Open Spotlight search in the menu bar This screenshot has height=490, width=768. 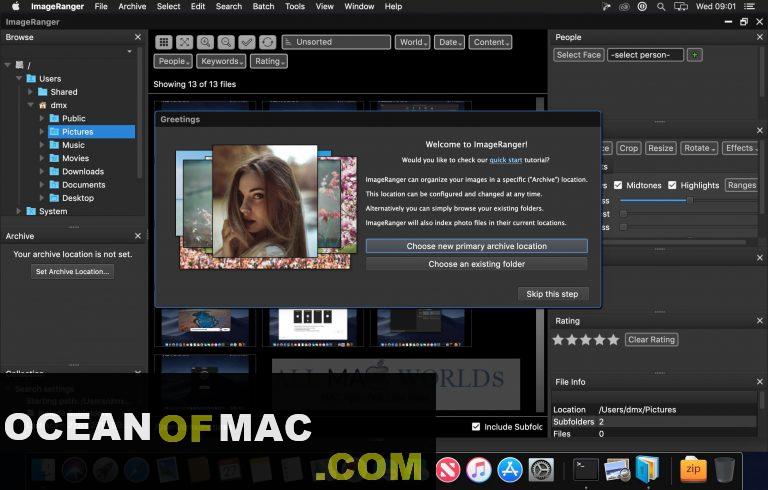tap(661, 6)
